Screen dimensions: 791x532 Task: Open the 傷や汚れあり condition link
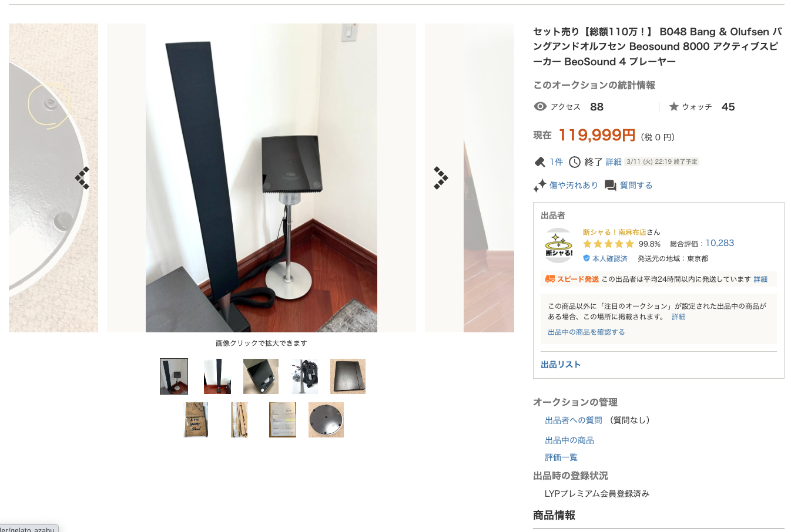point(574,185)
